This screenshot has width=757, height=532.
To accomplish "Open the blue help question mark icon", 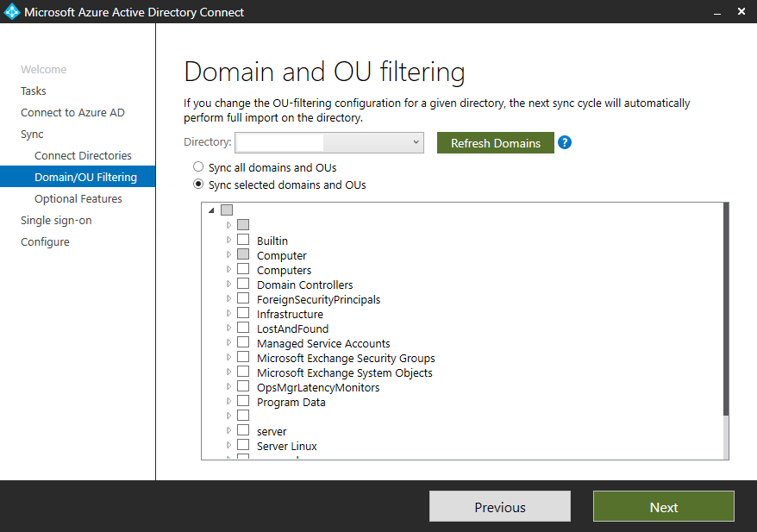I will (x=565, y=142).
